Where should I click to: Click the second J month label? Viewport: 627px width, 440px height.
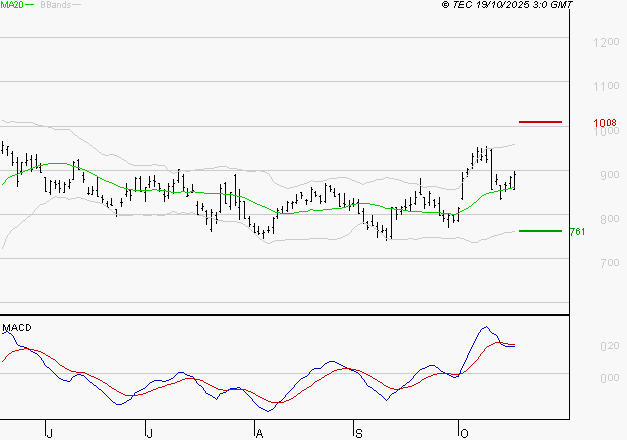point(149,434)
